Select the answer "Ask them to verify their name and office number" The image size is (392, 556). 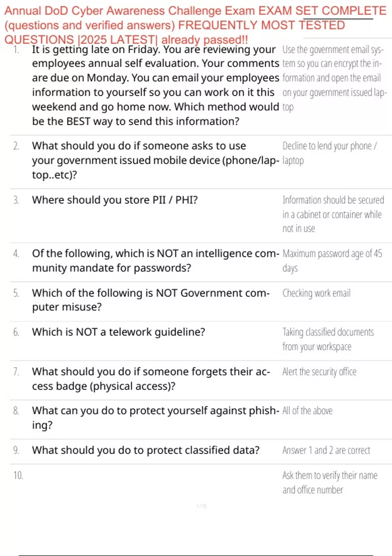(x=329, y=482)
